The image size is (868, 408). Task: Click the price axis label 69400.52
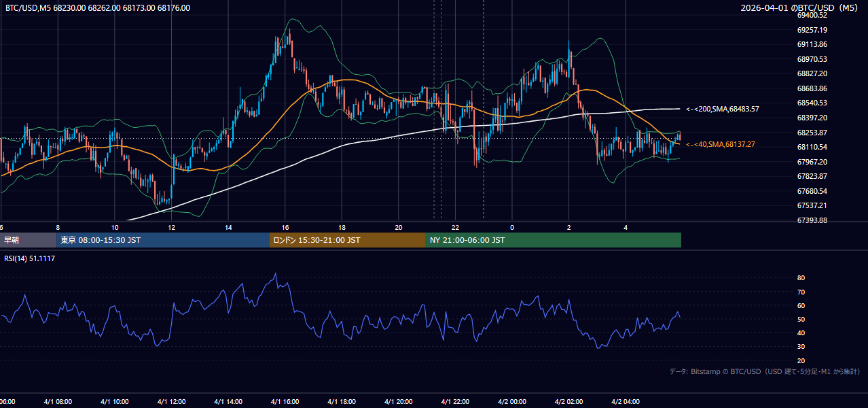[x=812, y=15]
